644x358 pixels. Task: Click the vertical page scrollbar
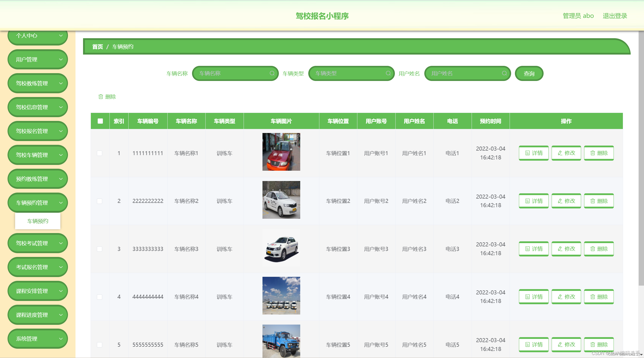click(641, 158)
